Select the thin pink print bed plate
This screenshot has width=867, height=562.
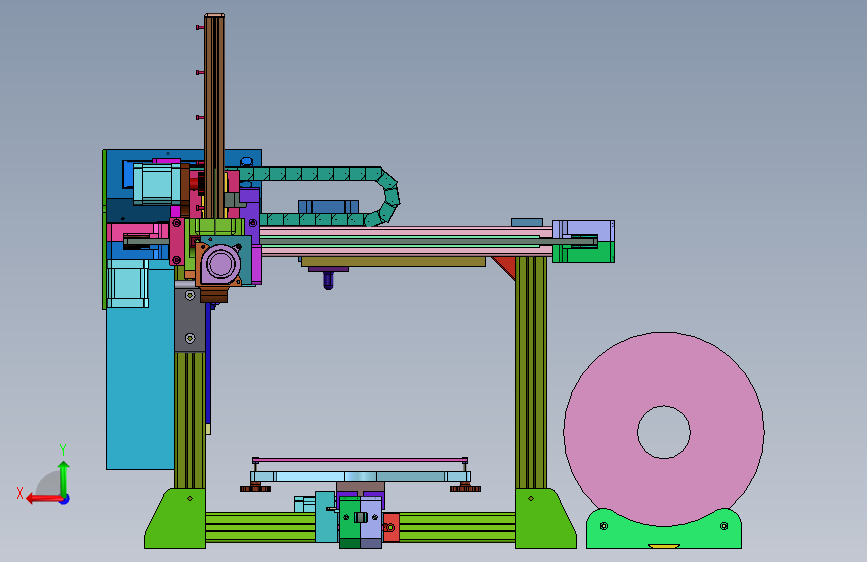pos(360,460)
